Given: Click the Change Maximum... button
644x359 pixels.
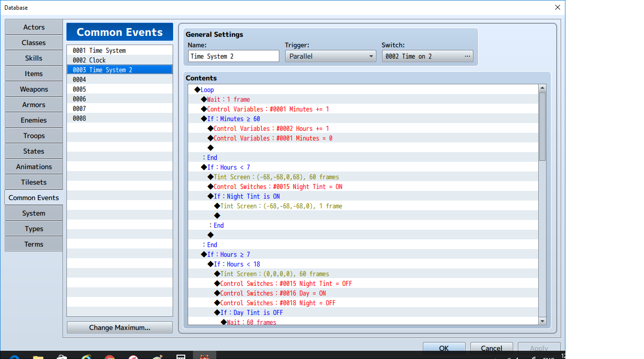Looking at the screenshot, I should point(120,328).
